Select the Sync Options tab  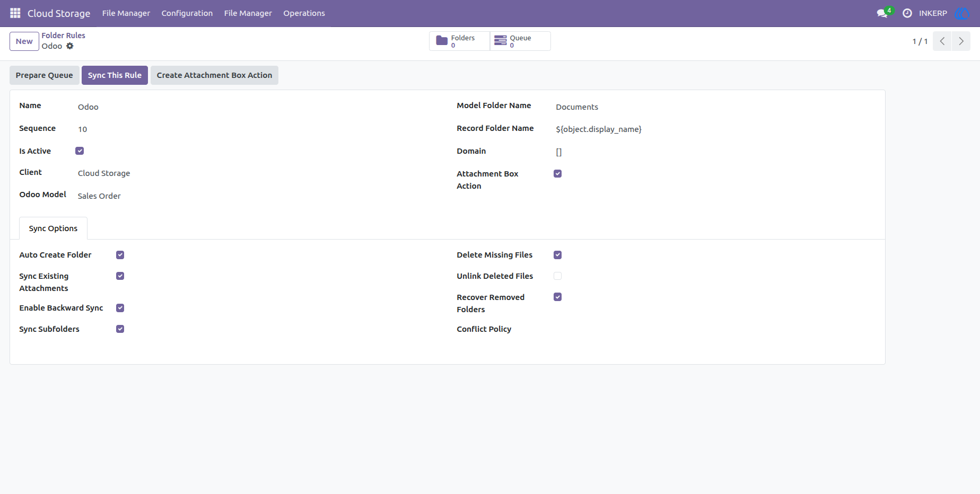tap(53, 228)
